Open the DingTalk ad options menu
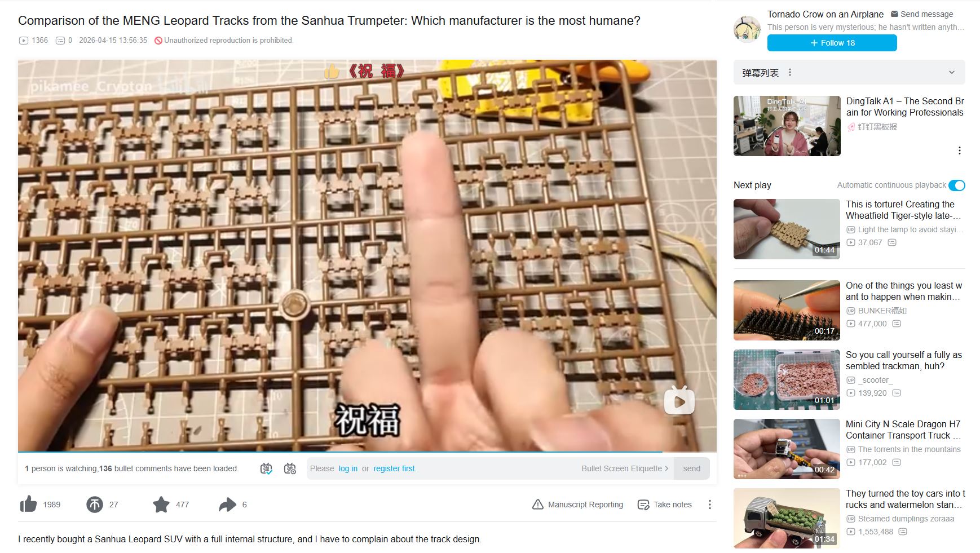Viewport: 980px width, 553px height. point(959,151)
